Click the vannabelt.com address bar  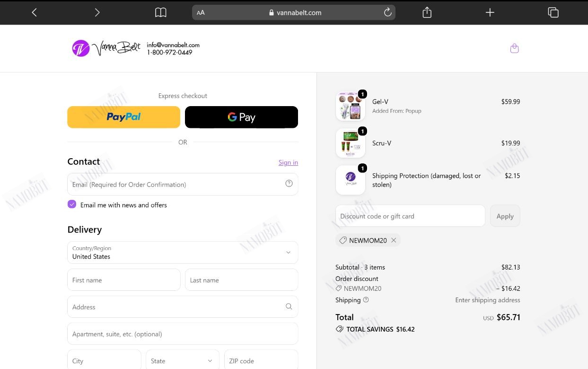point(294,13)
